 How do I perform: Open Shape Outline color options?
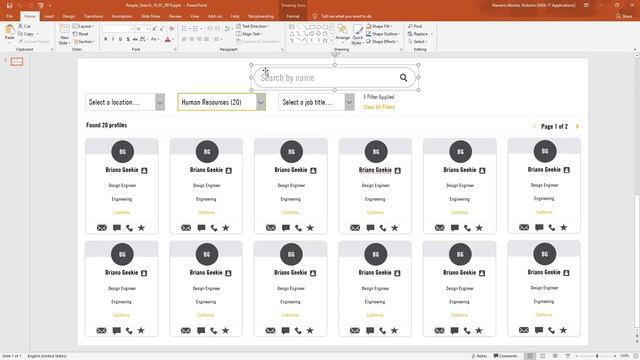coord(383,34)
